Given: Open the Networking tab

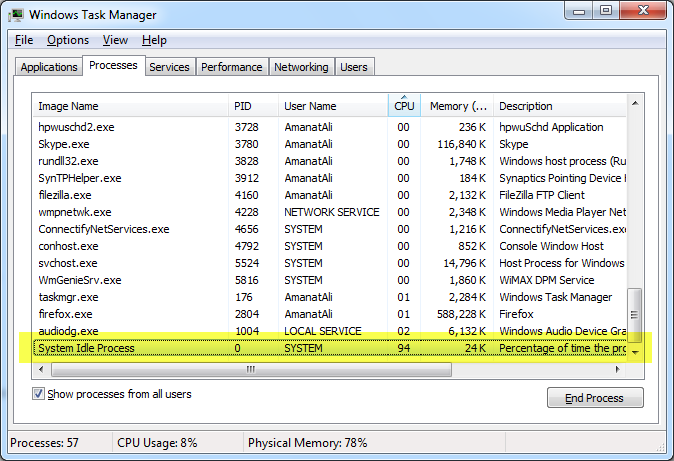Looking at the screenshot, I should [301, 67].
